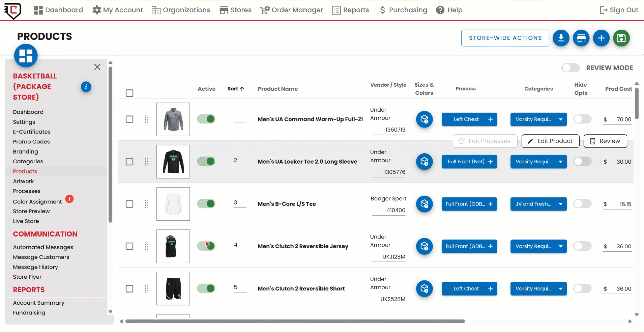Click the horizontal scrollbar under product table
Screen dimensions: 644x332
(295, 322)
